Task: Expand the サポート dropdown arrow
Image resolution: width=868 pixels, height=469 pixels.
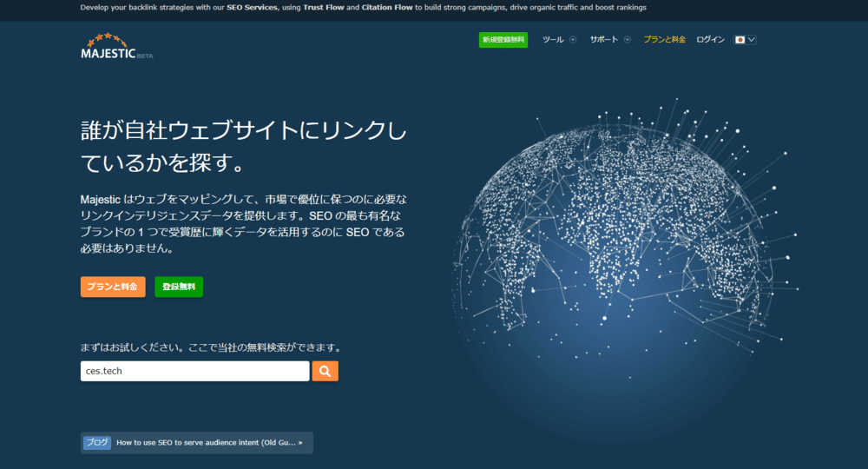Action: (628, 40)
